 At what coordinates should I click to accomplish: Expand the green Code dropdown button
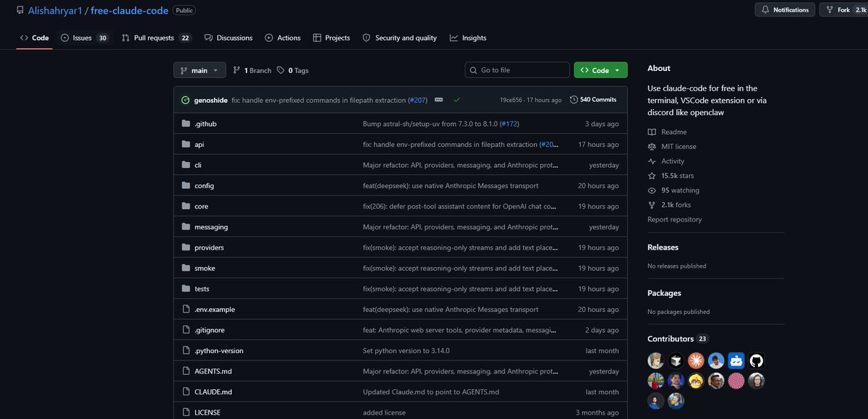coord(600,70)
